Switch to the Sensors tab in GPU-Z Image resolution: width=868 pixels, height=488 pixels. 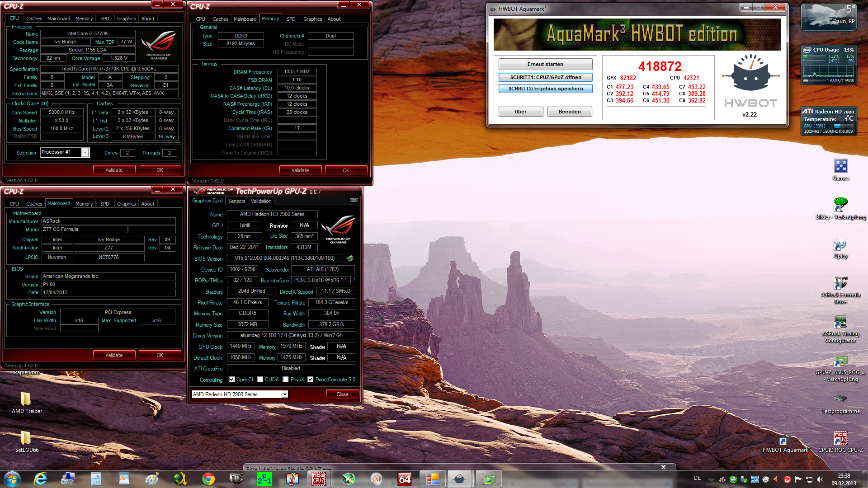(x=236, y=201)
